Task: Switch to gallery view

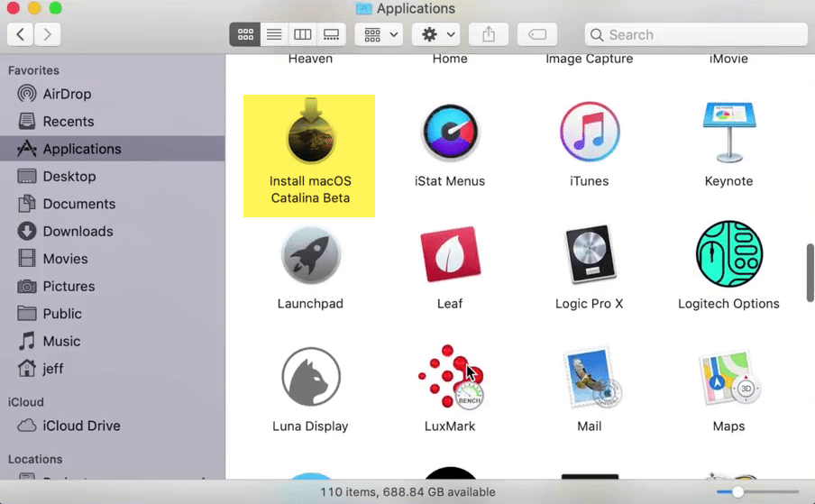Action: (331, 35)
